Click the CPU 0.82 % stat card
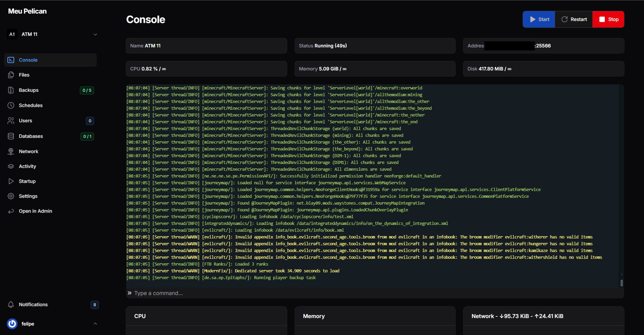 point(206,69)
